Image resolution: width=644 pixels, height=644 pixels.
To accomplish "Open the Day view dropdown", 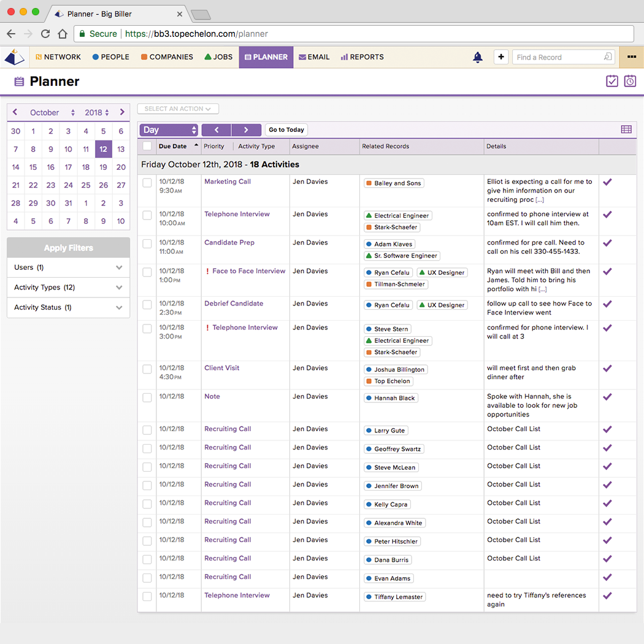I will 169,130.
